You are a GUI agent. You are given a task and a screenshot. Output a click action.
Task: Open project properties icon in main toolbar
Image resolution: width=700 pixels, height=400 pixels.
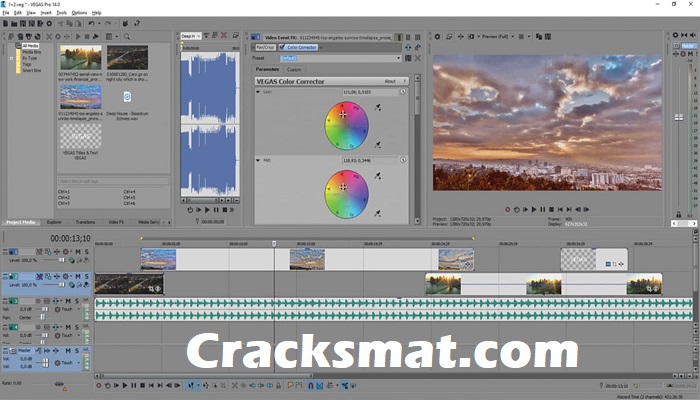49,23
